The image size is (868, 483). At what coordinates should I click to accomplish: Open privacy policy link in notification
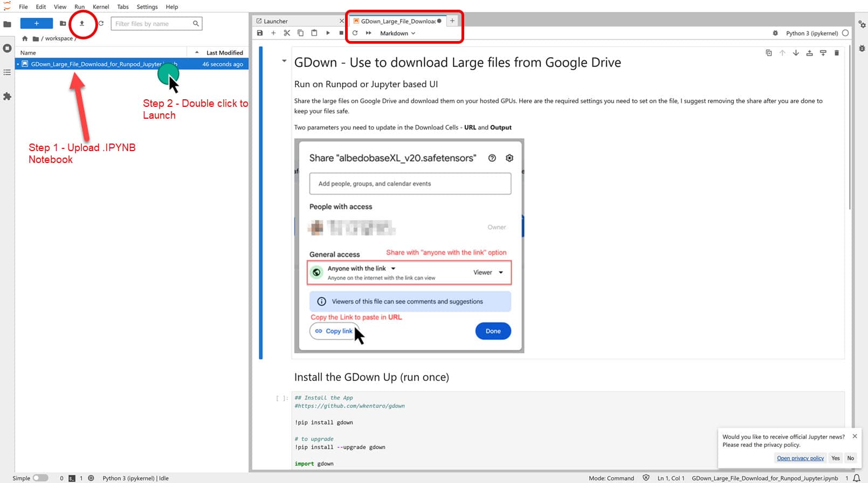pos(800,458)
